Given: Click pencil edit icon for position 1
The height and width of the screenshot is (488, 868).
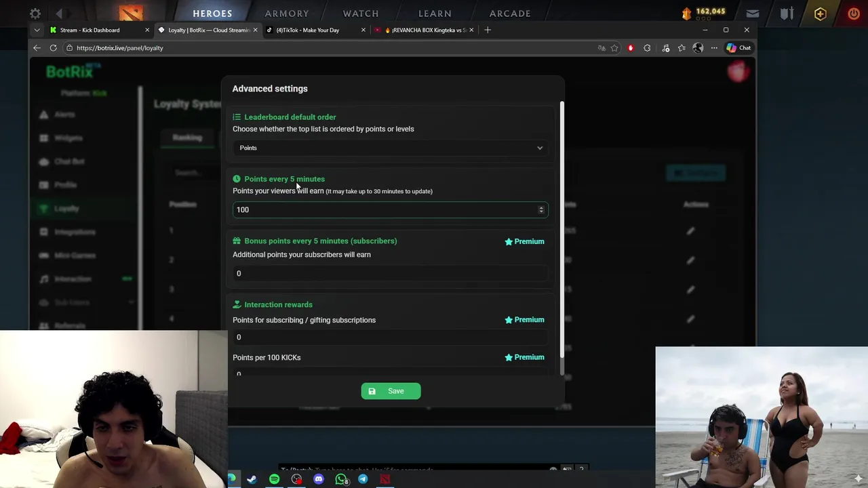Looking at the screenshot, I should pos(690,231).
